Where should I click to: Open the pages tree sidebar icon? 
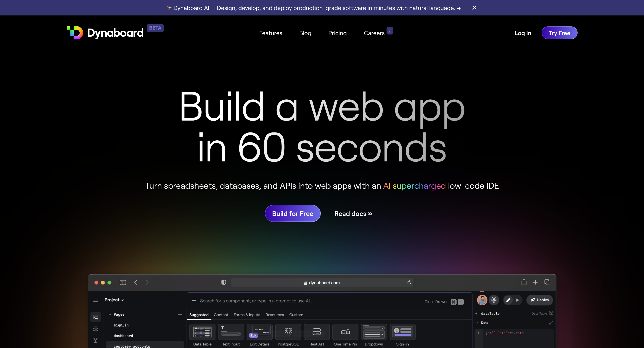coord(95,317)
